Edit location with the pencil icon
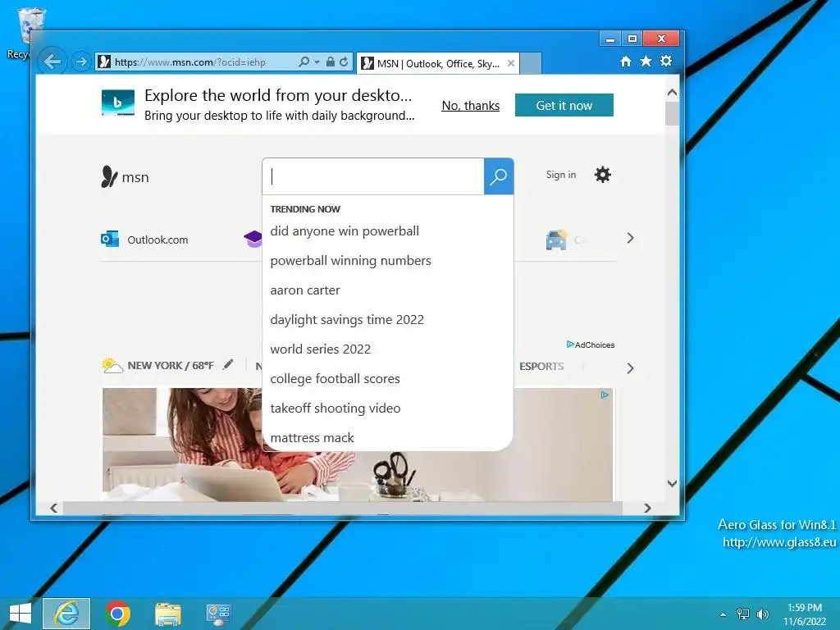 click(x=228, y=365)
